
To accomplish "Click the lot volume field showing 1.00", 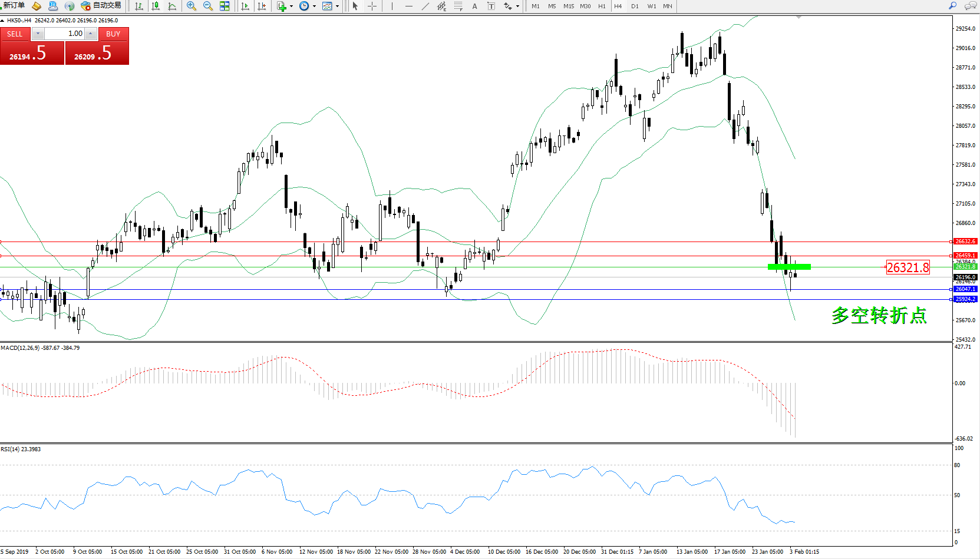I will tap(65, 34).
